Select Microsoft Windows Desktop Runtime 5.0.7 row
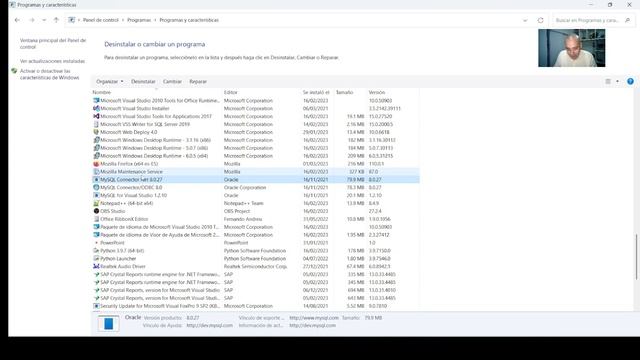The height and width of the screenshot is (360, 640). (x=256, y=148)
